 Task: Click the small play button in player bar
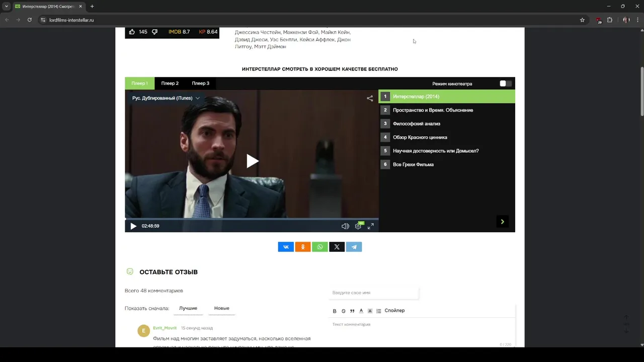[133, 226]
